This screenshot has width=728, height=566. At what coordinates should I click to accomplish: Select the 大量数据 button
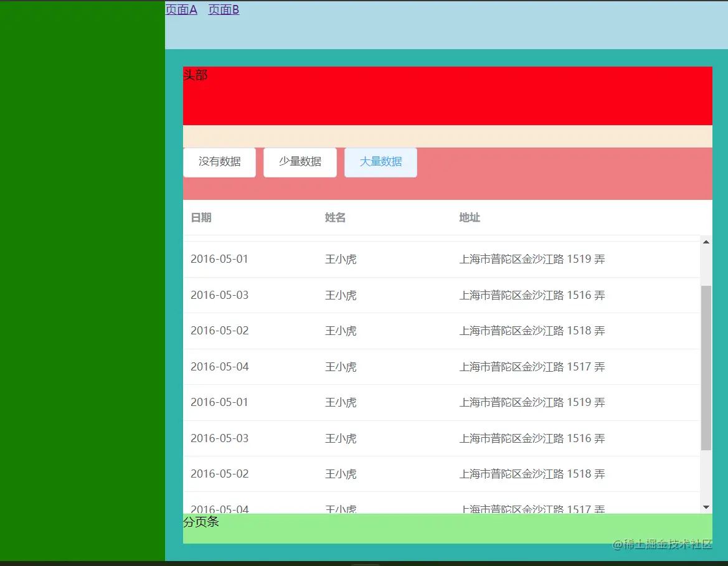(381, 162)
